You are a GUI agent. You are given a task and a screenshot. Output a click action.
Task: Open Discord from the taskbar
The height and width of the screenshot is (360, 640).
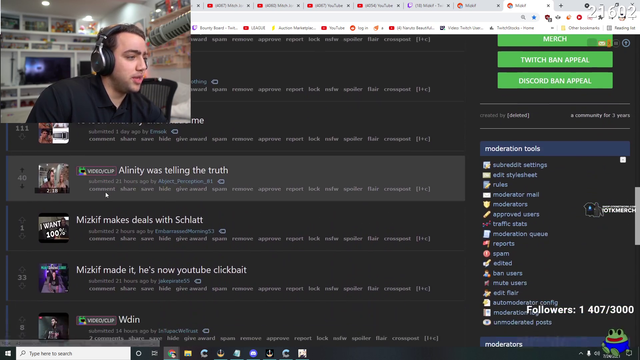[x=253, y=353]
